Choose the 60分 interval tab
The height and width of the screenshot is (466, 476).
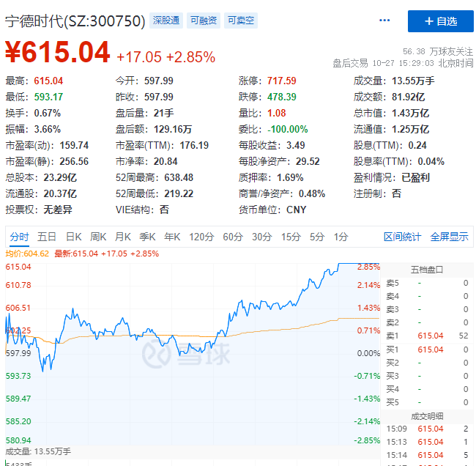[x=233, y=237]
